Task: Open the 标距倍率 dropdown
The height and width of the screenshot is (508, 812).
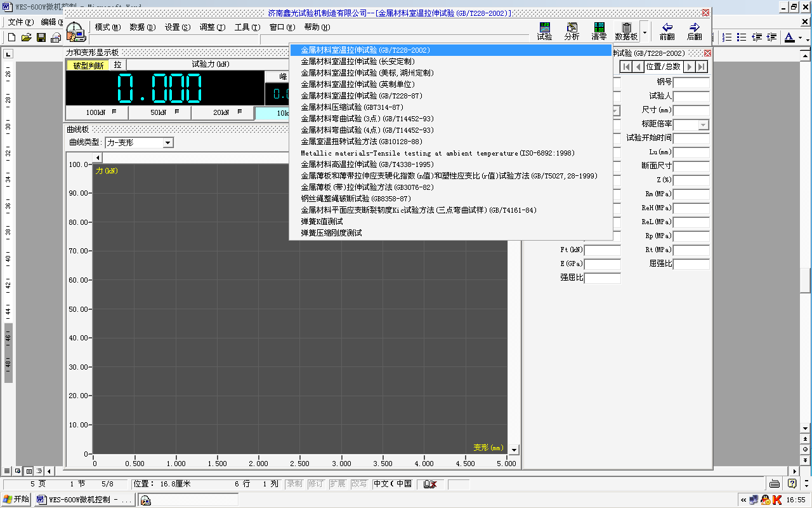Action: click(x=703, y=125)
